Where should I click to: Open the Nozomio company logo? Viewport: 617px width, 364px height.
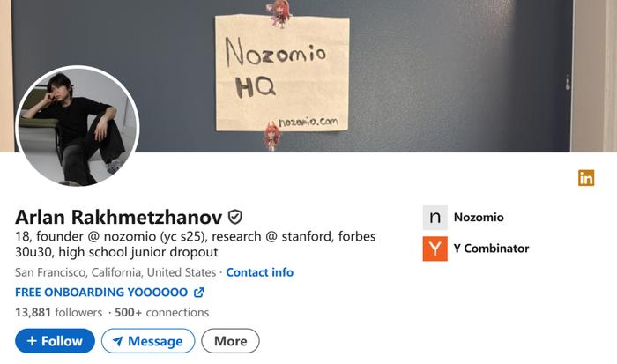tap(435, 217)
